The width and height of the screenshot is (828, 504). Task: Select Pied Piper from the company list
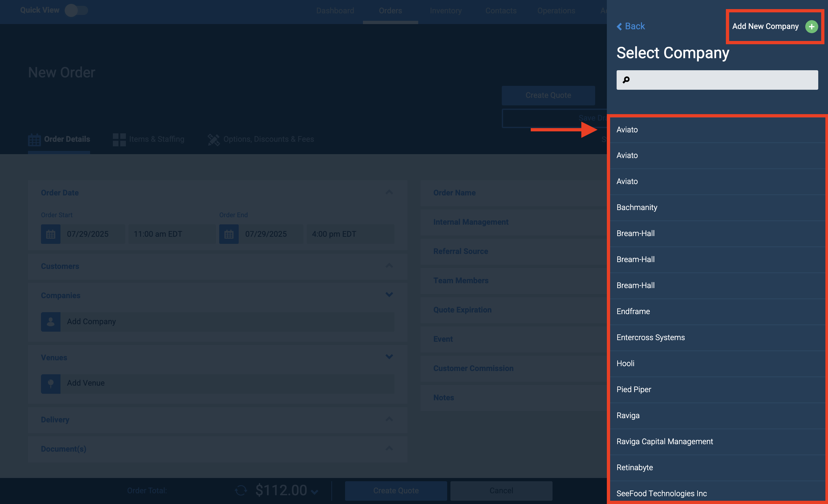click(x=718, y=390)
